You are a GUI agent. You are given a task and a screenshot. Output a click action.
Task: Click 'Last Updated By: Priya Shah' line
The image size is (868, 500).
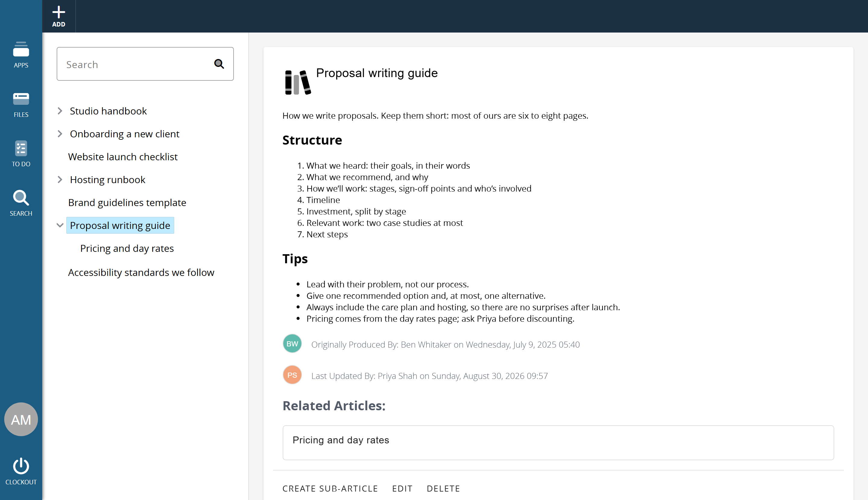[429, 376]
